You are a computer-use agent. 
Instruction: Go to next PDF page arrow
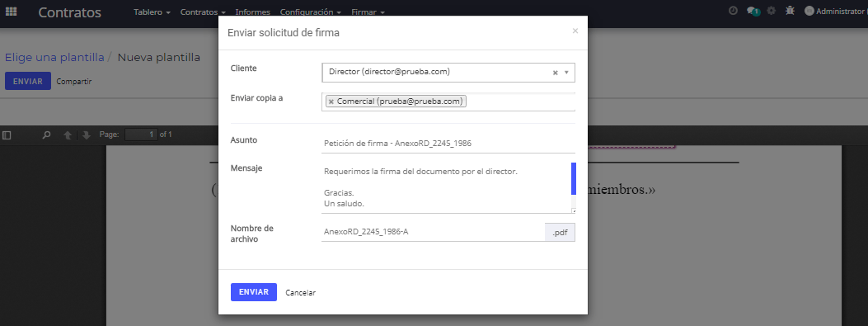(x=87, y=135)
